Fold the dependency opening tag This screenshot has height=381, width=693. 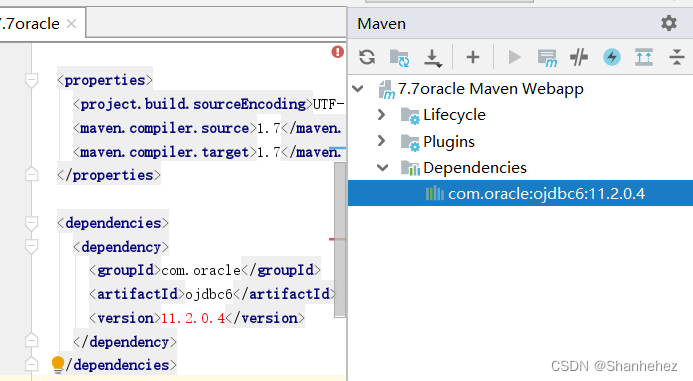coord(31,247)
